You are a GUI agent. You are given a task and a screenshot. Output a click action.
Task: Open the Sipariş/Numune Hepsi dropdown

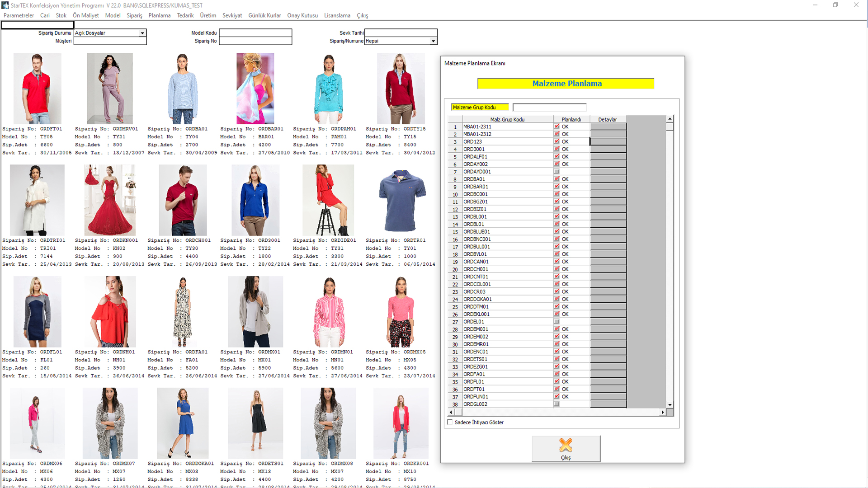pyautogui.click(x=433, y=41)
